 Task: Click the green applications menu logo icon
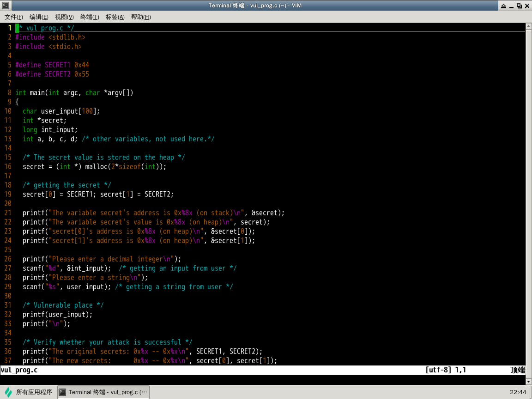(8, 392)
